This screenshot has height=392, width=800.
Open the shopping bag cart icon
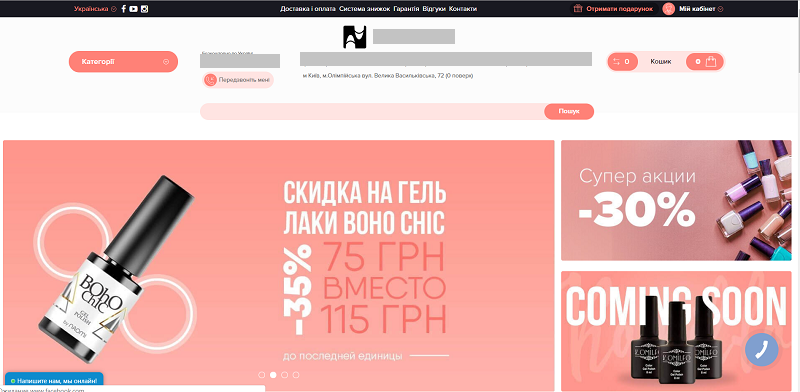(712, 62)
